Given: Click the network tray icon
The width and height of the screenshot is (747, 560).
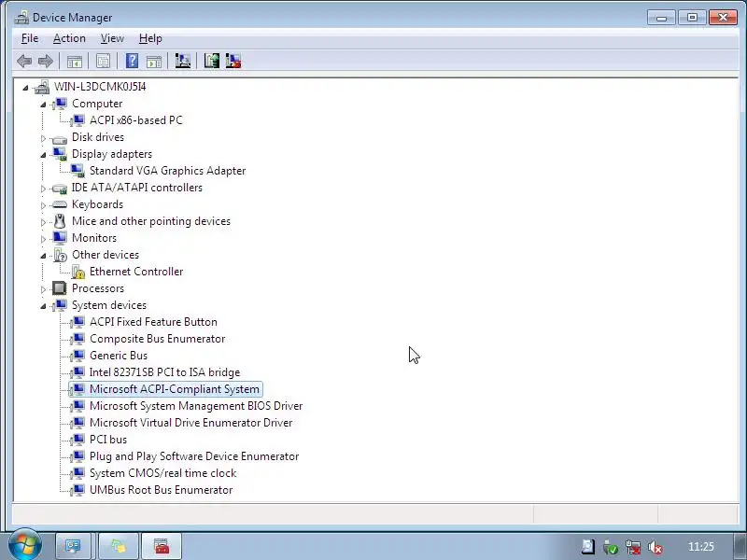Looking at the screenshot, I should pos(633,547).
